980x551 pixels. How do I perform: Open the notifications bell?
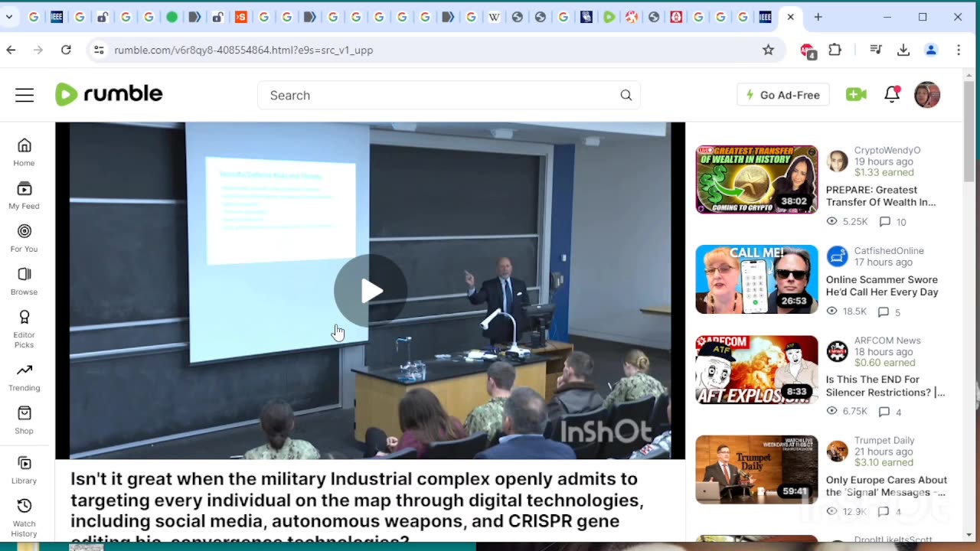point(892,94)
